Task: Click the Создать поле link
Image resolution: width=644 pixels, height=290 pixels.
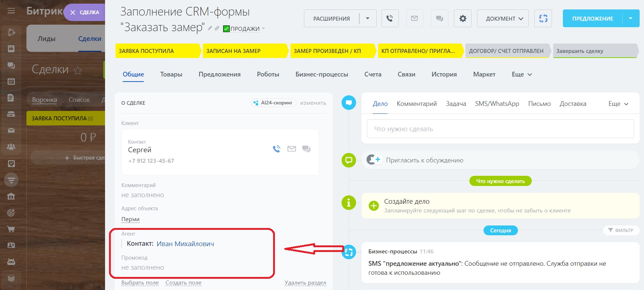Action: 183,283
